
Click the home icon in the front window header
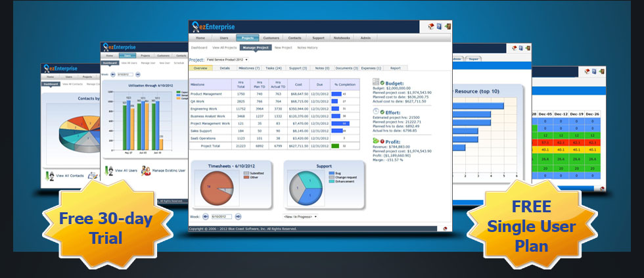[x=431, y=27]
